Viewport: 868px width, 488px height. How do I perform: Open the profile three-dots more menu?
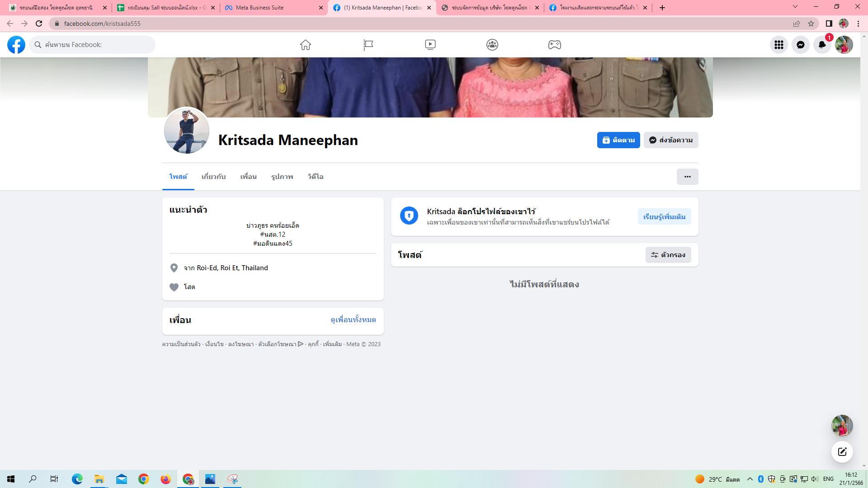point(687,177)
